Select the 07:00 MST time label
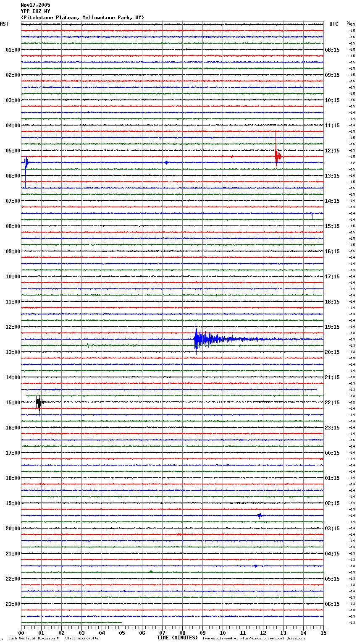357x644 pixels. [13, 201]
